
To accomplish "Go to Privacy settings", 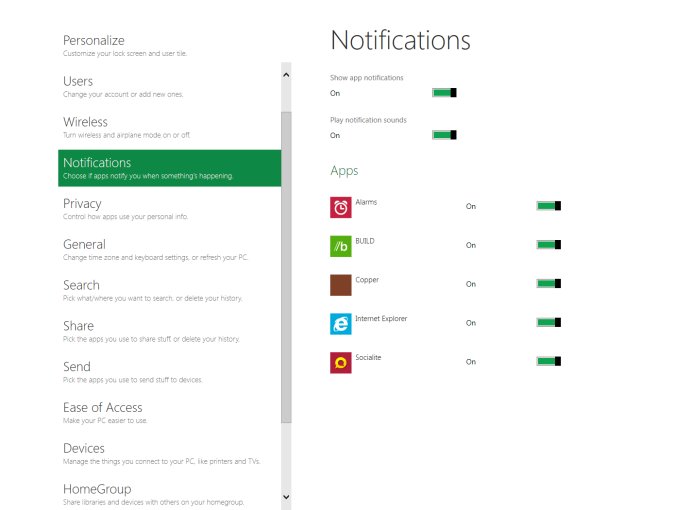I will 170,209.
